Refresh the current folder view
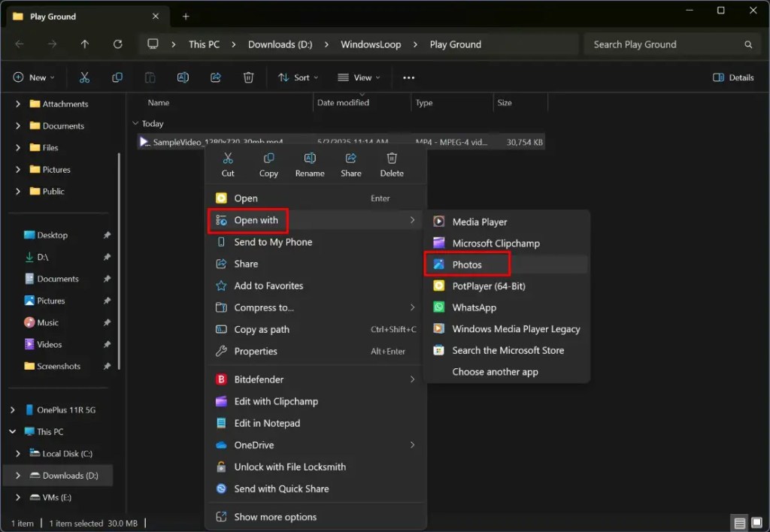The image size is (770, 532). click(x=118, y=44)
